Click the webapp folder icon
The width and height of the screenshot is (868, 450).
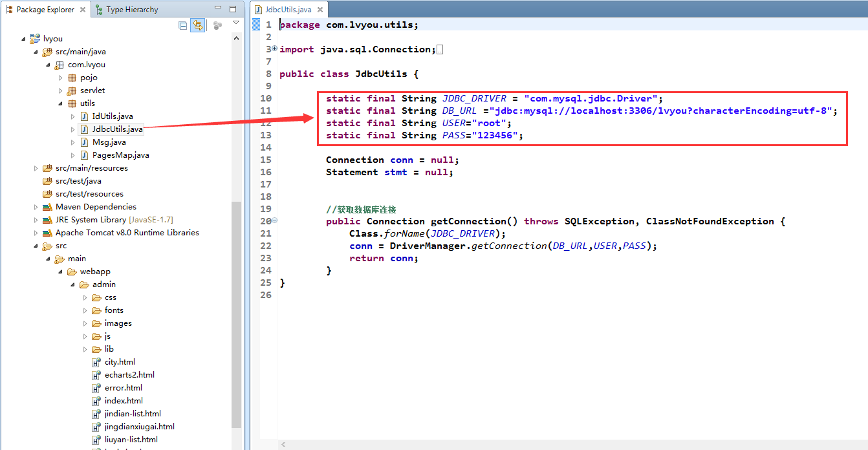click(72, 272)
